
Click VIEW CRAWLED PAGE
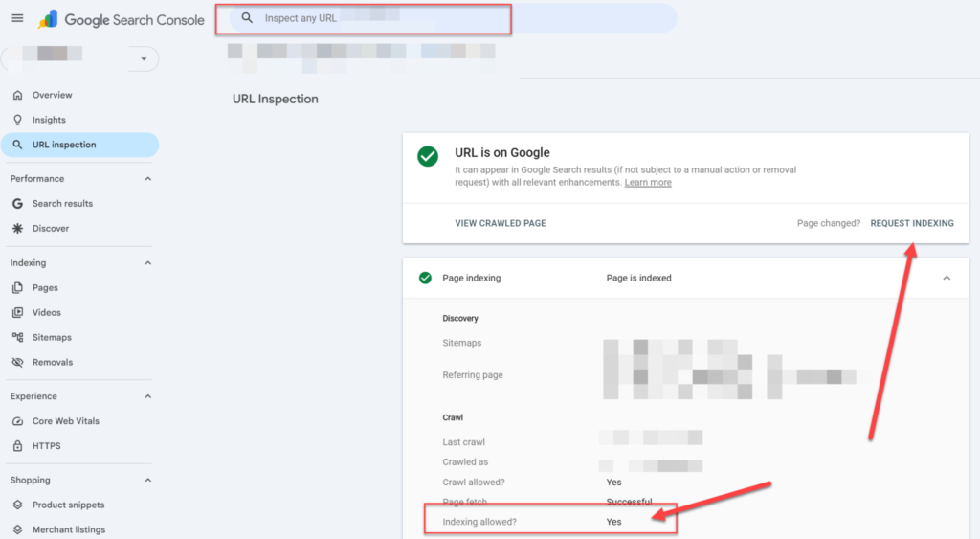click(501, 223)
